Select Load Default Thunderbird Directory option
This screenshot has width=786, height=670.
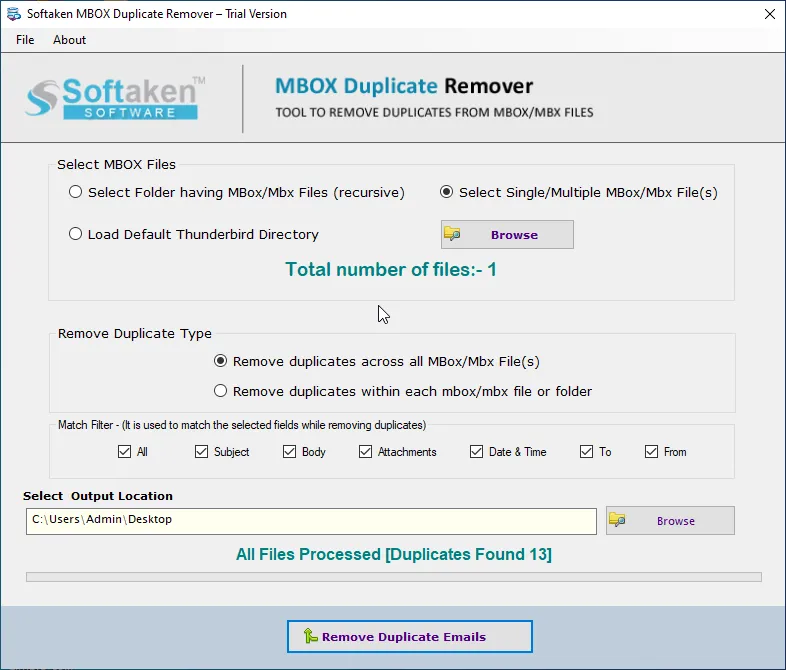76,234
